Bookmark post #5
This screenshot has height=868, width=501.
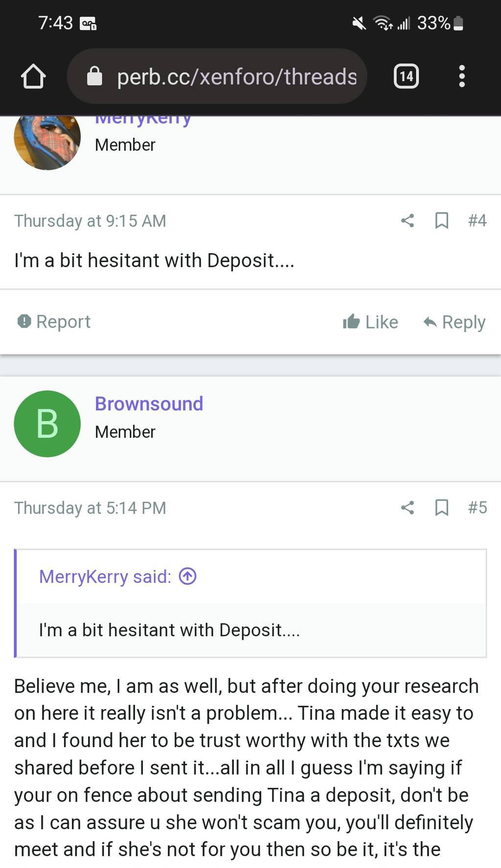(x=441, y=508)
